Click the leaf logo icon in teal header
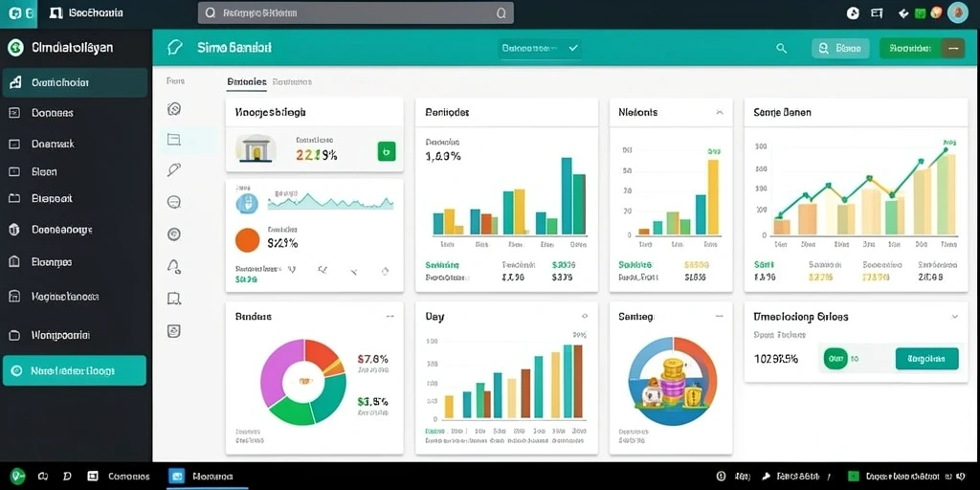This screenshot has height=490, width=980. click(x=175, y=48)
